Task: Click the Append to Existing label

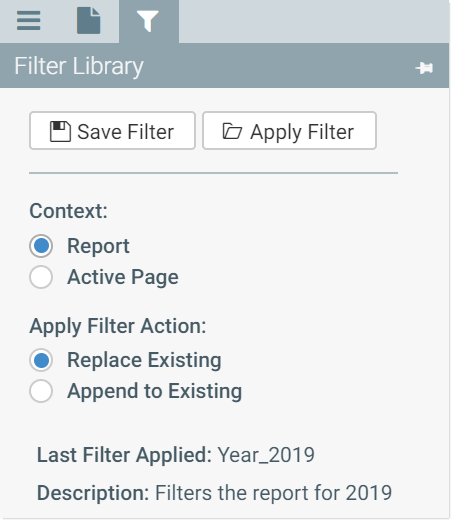Action: (155, 391)
